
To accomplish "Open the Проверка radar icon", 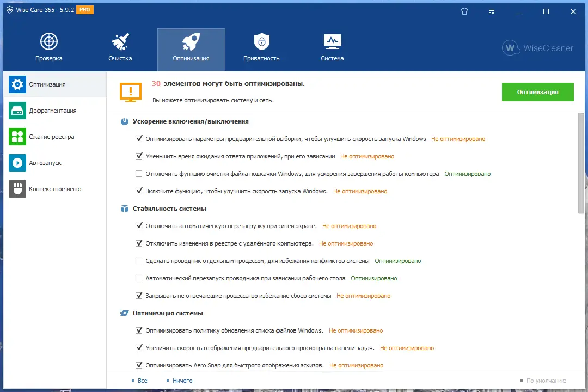I will (x=49, y=41).
